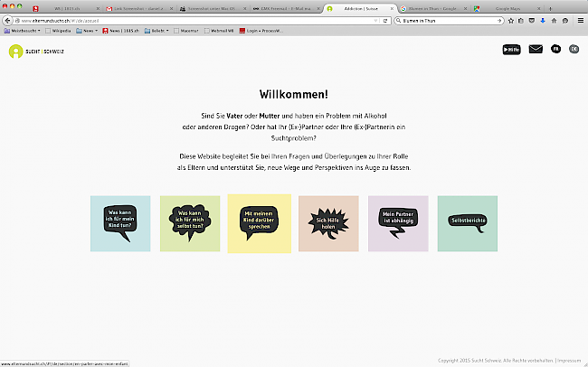
Task: Open the Wikipedia bookmark
Action: [x=58, y=30]
